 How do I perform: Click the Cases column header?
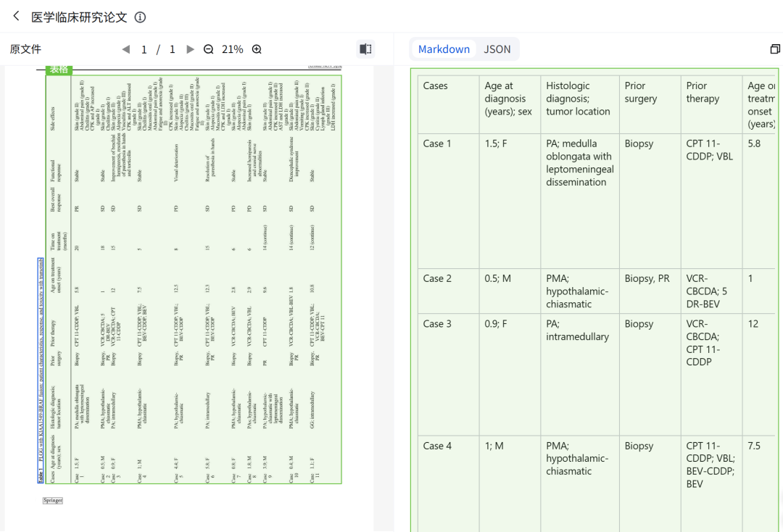tap(449, 105)
